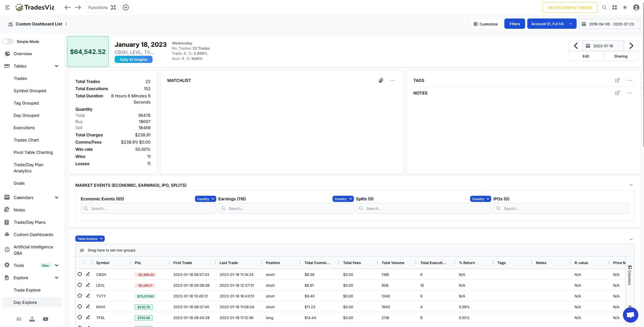Click the edit pencil on INVH row
Viewport: 644px width, 327px height.
pos(88,307)
